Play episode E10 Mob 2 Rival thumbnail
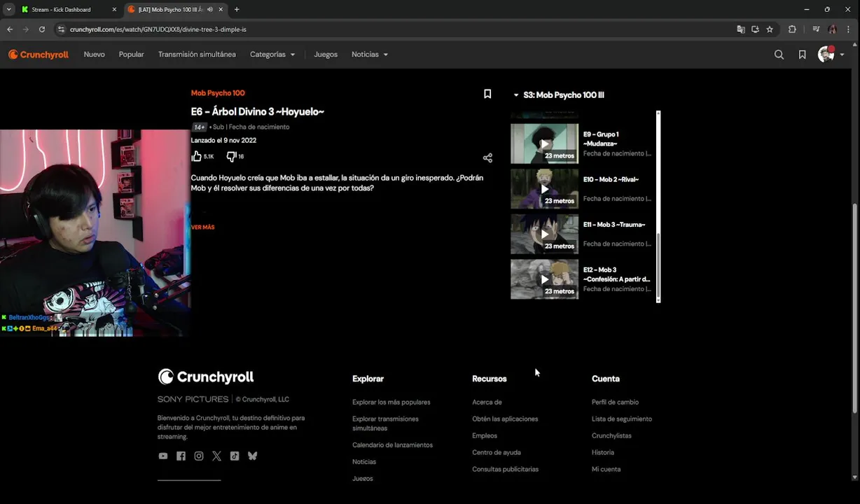Image resolution: width=860 pixels, height=504 pixels. pos(545,189)
